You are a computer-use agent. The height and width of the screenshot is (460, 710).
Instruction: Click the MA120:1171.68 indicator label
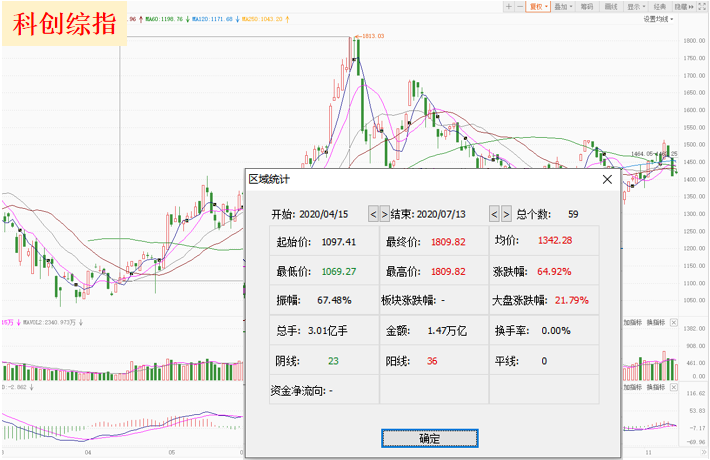click(x=212, y=19)
